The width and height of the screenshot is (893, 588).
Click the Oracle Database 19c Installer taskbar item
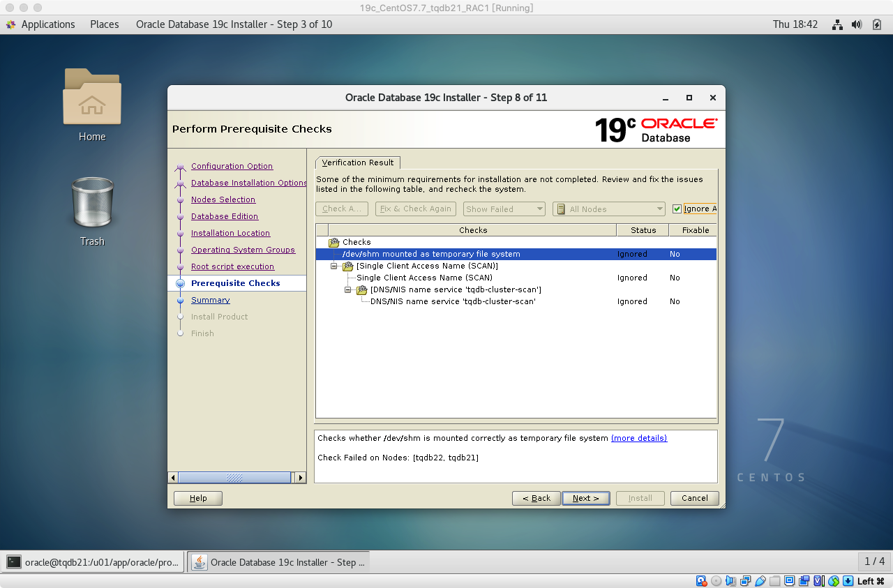[x=279, y=561]
